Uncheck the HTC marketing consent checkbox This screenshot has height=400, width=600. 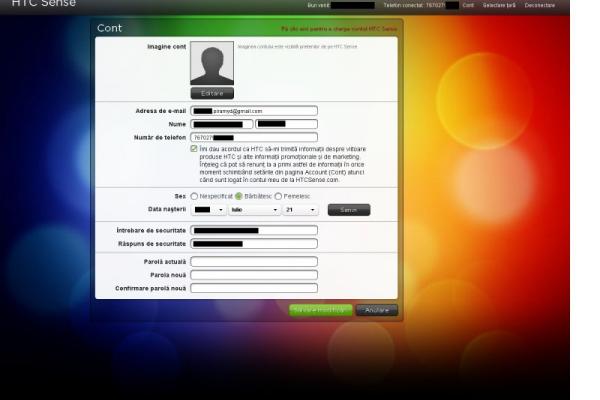pyautogui.click(x=194, y=149)
